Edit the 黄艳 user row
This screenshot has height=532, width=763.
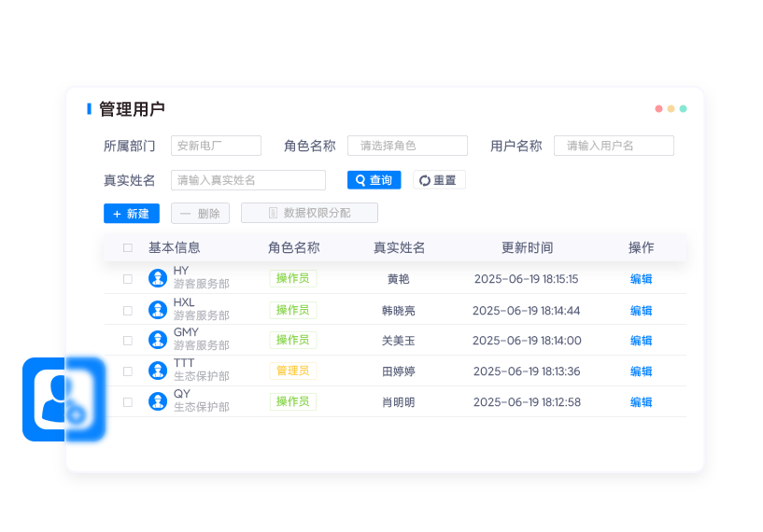(641, 279)
